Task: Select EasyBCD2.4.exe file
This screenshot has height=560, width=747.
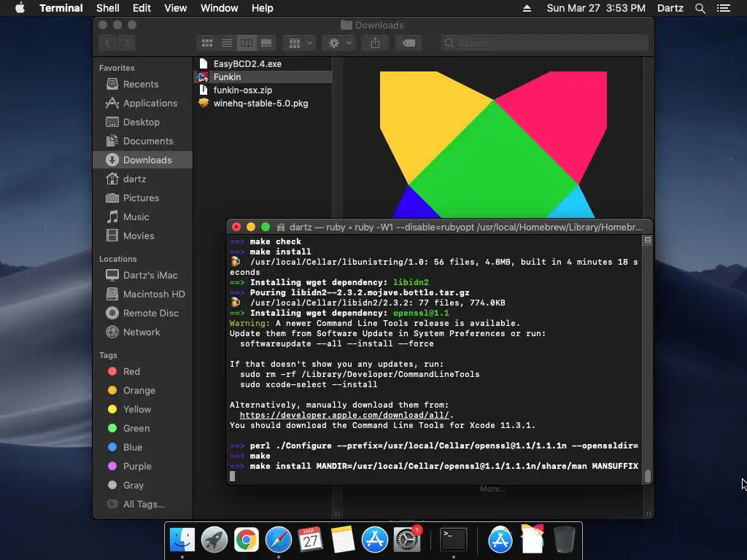Action: 263,64
